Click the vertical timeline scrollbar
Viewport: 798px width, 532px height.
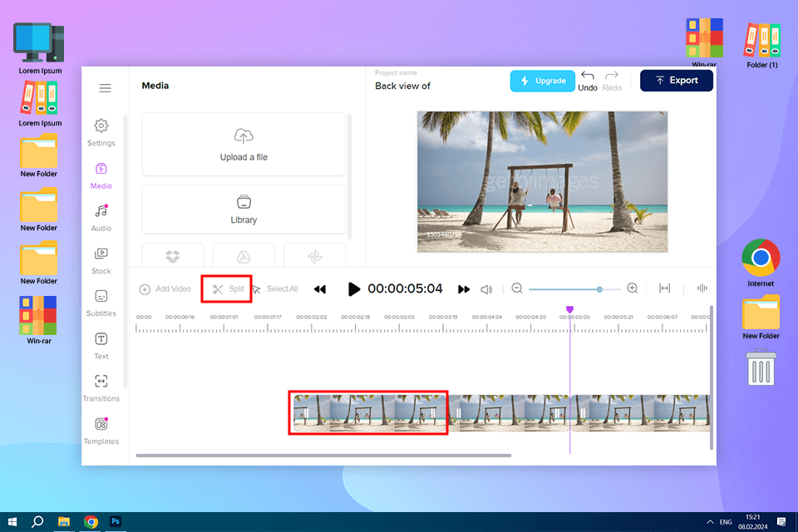[x=712, y=377]
